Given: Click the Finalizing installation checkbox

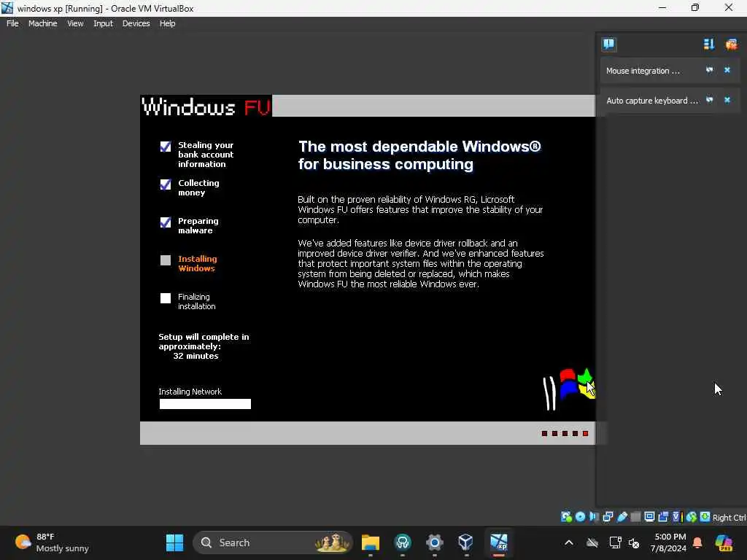Looking at the screenshot, I should point(166,298).
